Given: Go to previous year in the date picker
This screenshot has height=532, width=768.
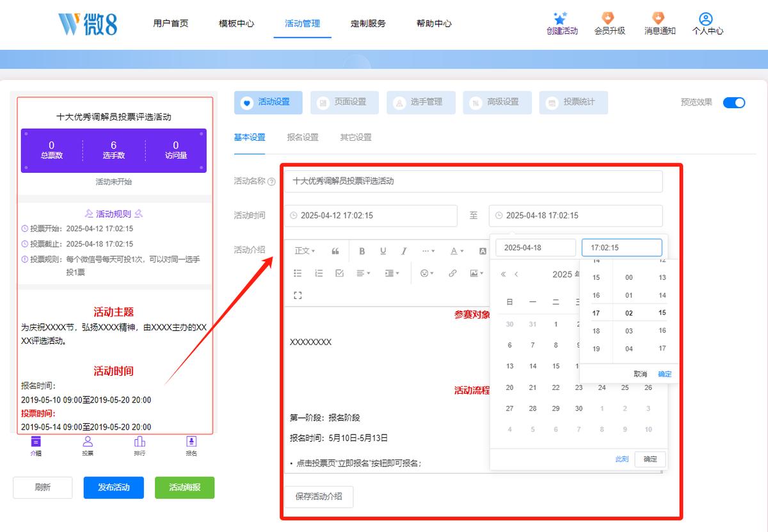Looking at the screenshot, I should tap(503, 274).
